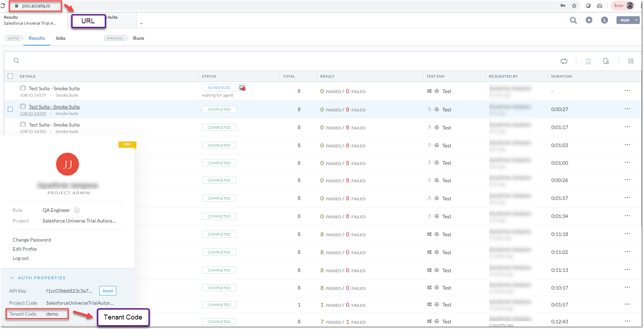Click the table search field magnifier
This screenshot has width=644, height=329.
[x=16, y=61]
